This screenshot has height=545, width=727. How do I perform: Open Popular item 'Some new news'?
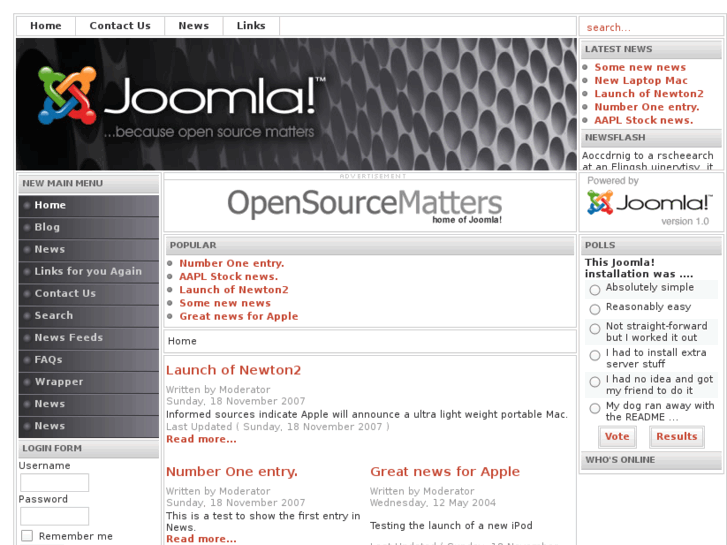click(x=225, y=303)
